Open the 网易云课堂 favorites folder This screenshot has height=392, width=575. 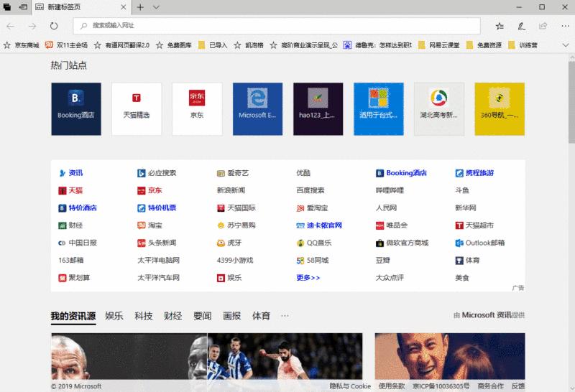pos(439,45)
